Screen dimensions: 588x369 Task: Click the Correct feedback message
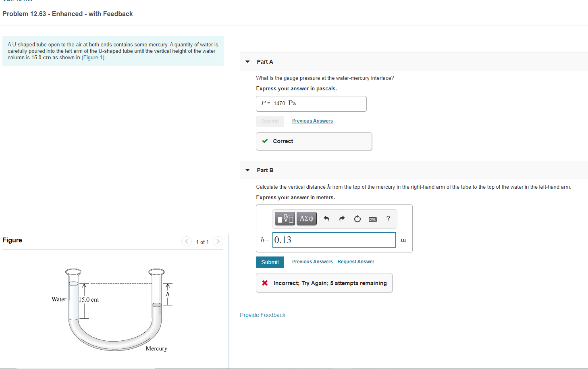coord(314,141)
